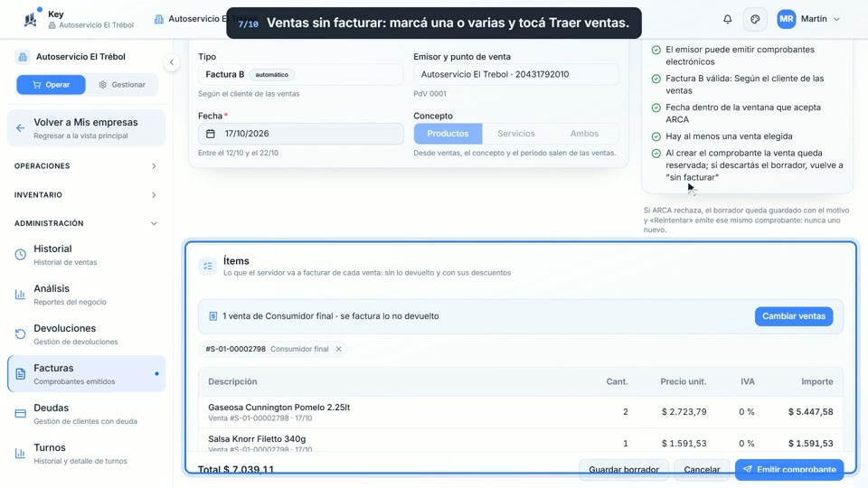Open the Tipo Factura B selector
Viewport: 868px width, 488px height.
click(300, 74)
